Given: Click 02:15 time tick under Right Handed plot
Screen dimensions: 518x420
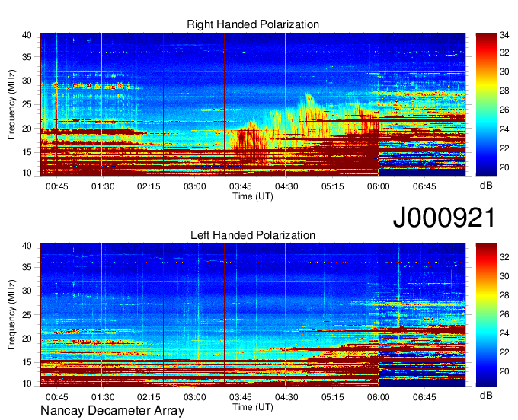Looking at the screenshot, I should (149, 186).
